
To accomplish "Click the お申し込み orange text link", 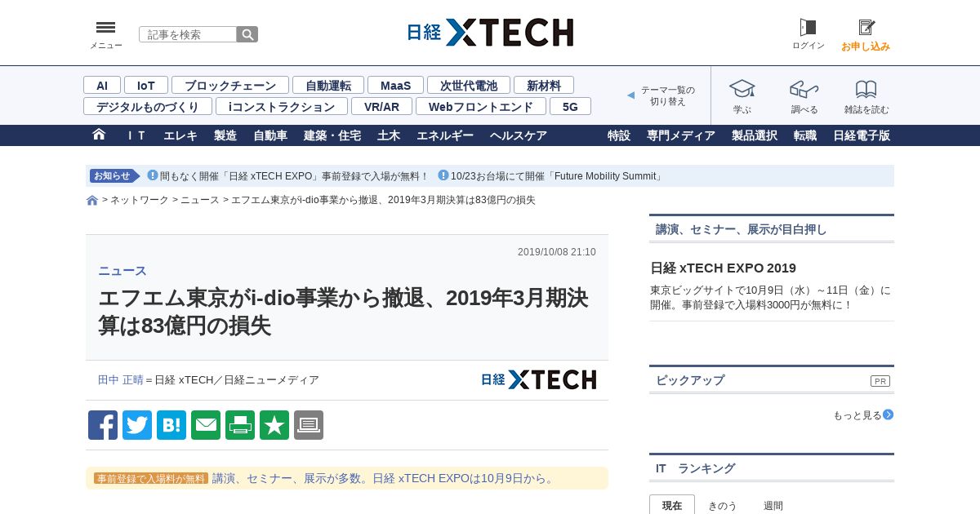I will tap(866, 47).
